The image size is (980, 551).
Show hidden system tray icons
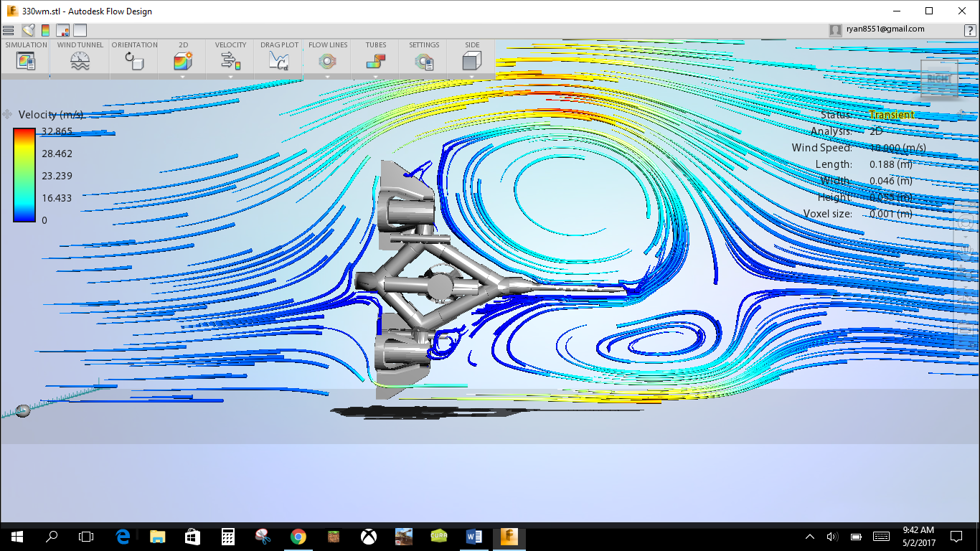tap(810, 537)
